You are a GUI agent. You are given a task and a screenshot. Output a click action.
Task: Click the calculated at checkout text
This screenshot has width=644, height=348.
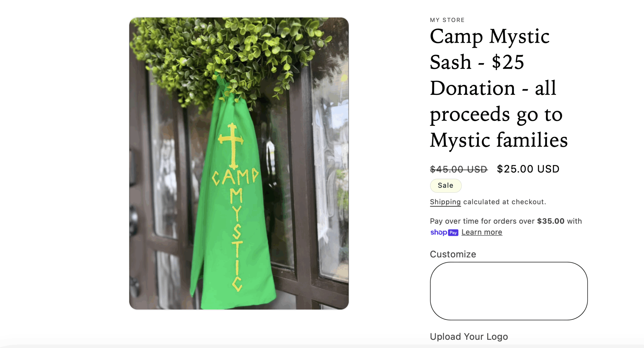coord(505,202)
